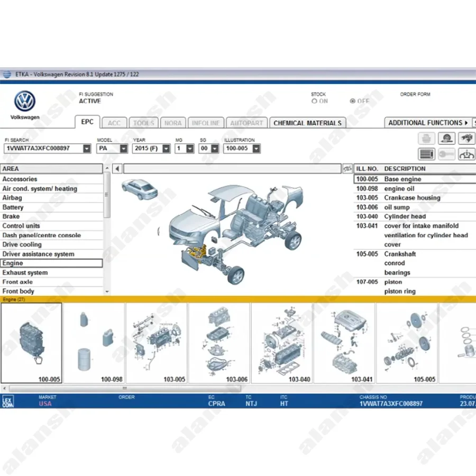Open the INFOLINE tab
The height and width of the screenshot is (476, 476).
(206, 123)
